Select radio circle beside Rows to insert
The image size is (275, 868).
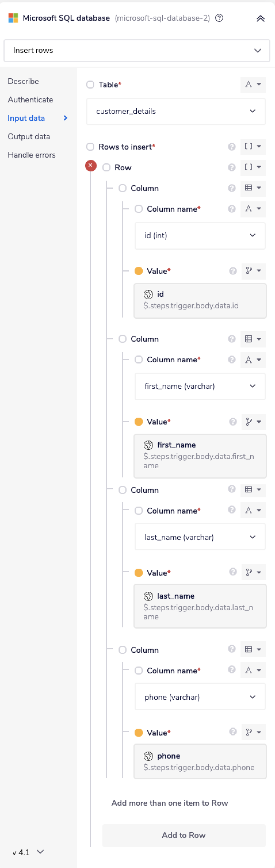[x=90, y=147]
